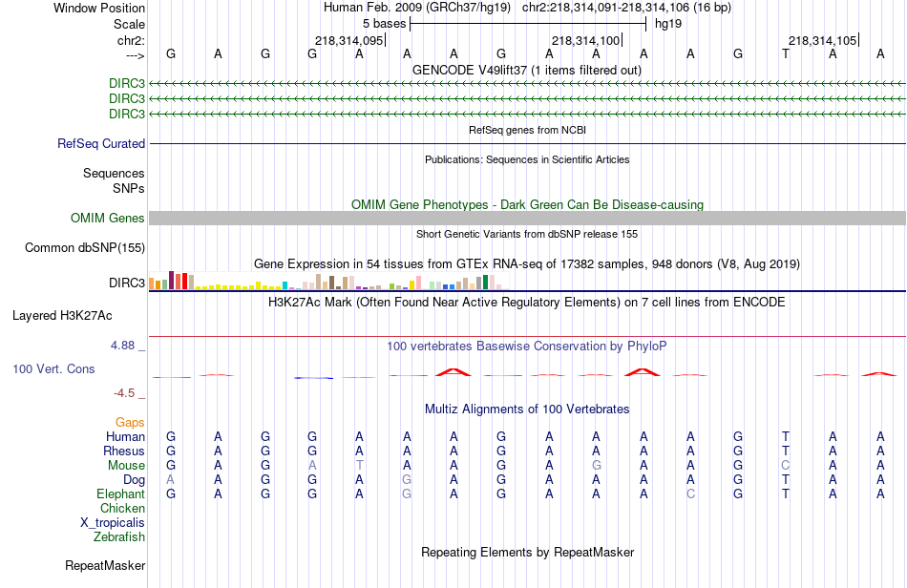The image size is (907, 588).
Task: Click the RepeatMasker track label
Action: tap(105, 565)
